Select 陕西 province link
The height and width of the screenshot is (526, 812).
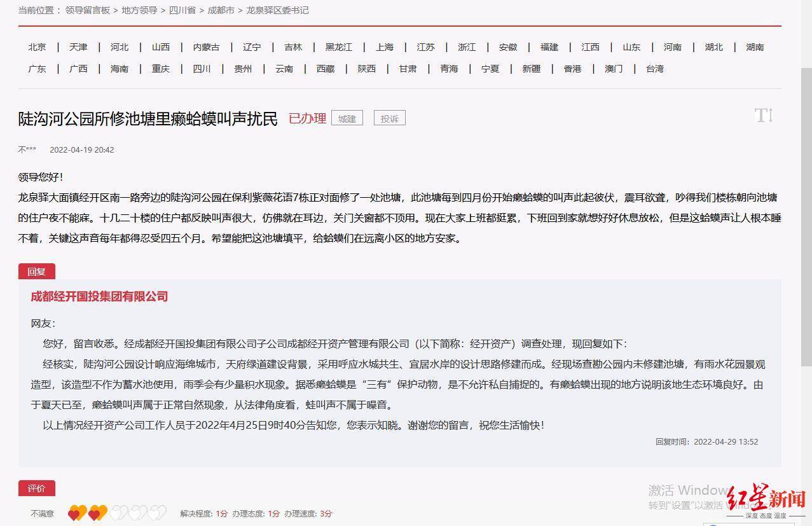pyautogui.click(x=367, y=69)
